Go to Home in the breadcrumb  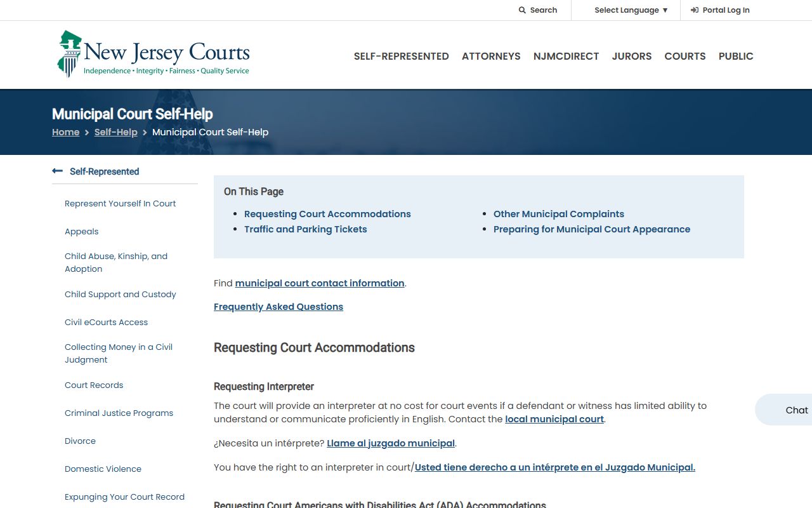[x=66, y=132]
